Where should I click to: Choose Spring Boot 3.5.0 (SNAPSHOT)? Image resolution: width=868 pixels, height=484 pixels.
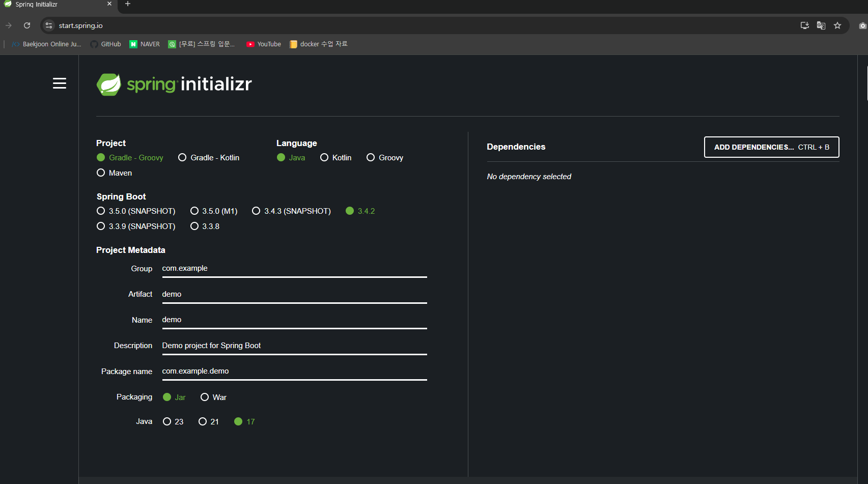click(x=136, y=211)
